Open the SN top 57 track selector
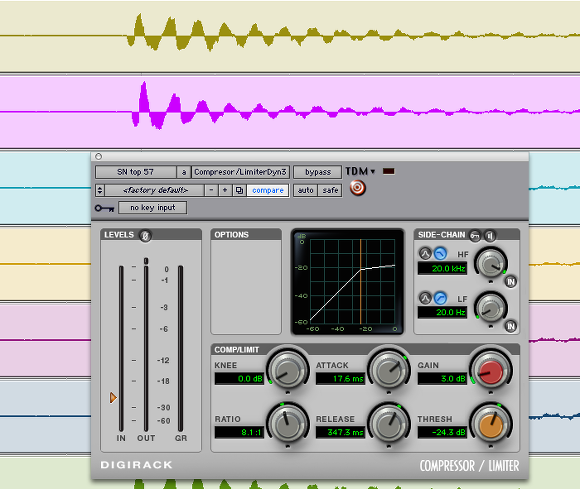The width and height of the screenshot is (580, 489). [135, 172]
